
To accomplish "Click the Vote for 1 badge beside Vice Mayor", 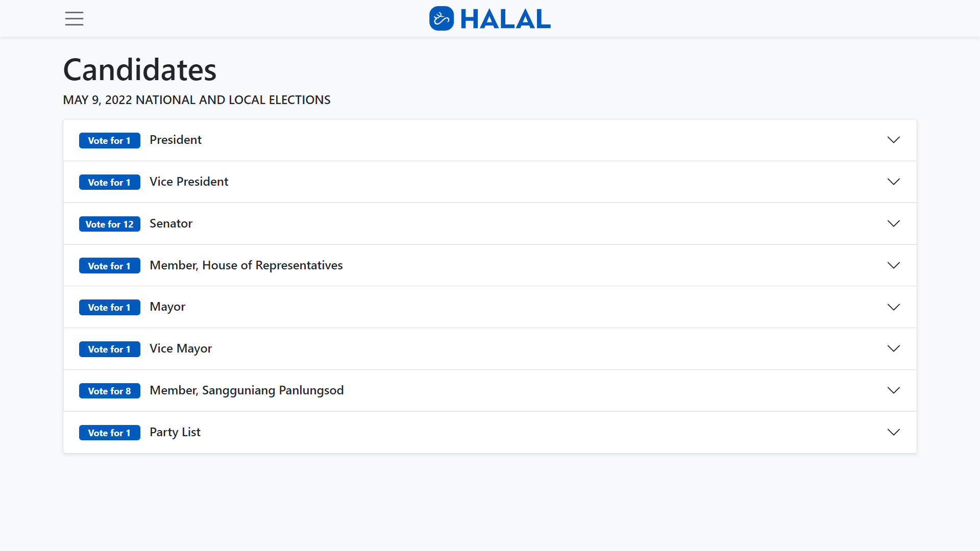I will (x=109, y=349).
